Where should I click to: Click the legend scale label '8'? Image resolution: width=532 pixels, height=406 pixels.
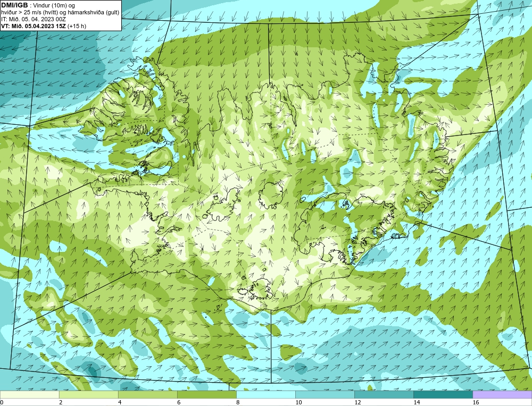[238, 402]
